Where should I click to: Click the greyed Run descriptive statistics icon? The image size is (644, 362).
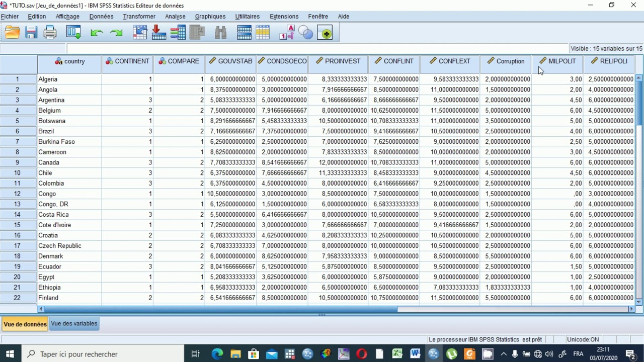(x=197, y=33)
